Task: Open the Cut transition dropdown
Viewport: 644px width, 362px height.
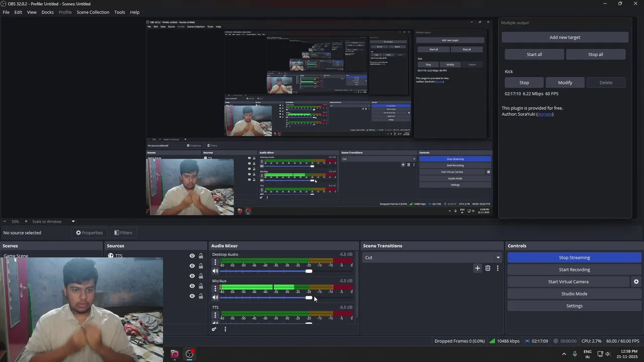Action: [x=433, y=257]
